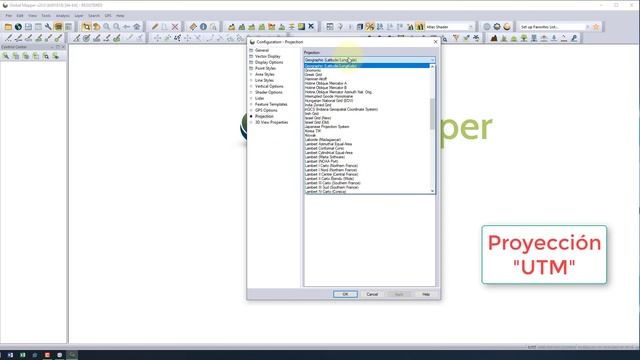Viewport: 640px width, 360px height.
Task: Select the Pan hand tool
Action: tap(97, 27)
